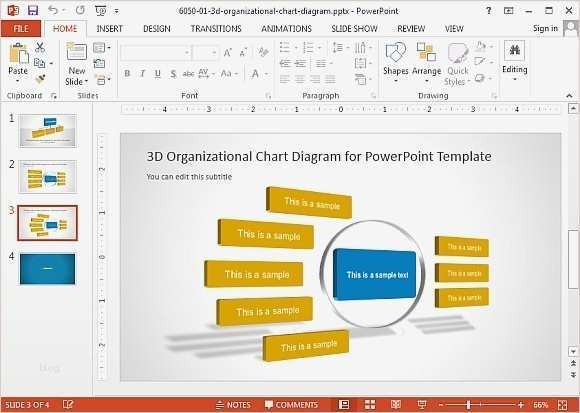Open Slide Layout dropdown
Viewport: 580px width, 413px height.
[102, 48]
